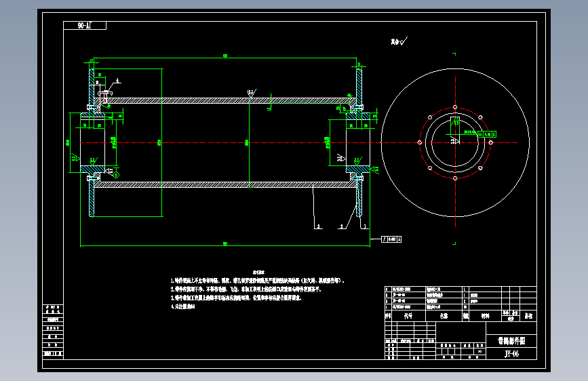Viewport: 588px width, 381px height.
Task: Select the large outer flange circle in end view
Action: tap(455, 142)
